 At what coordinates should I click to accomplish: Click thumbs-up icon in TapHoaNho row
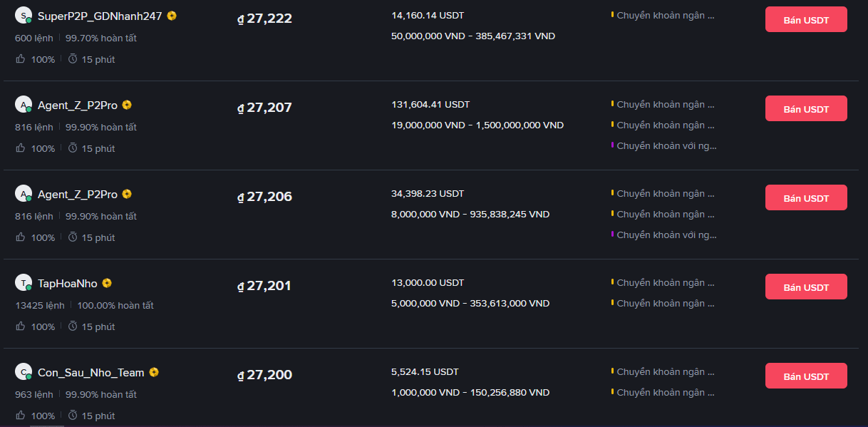(20, 326)
